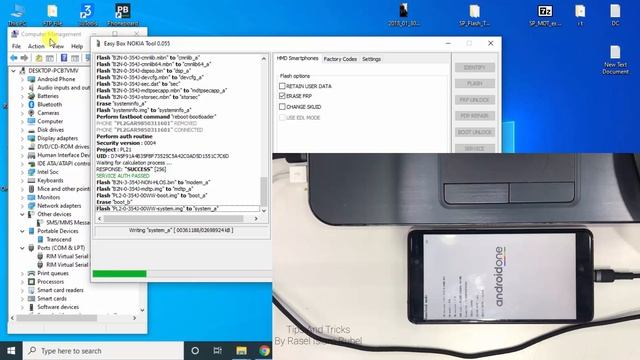This screenshot has height=360, width=640.
Task: Switch to the Settings tab
Action: tap(371, 59)
